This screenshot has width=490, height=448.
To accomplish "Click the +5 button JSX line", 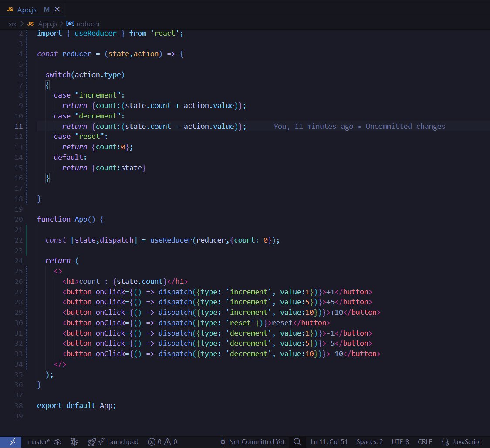I will pyautogui.click(x=217, y=302).
